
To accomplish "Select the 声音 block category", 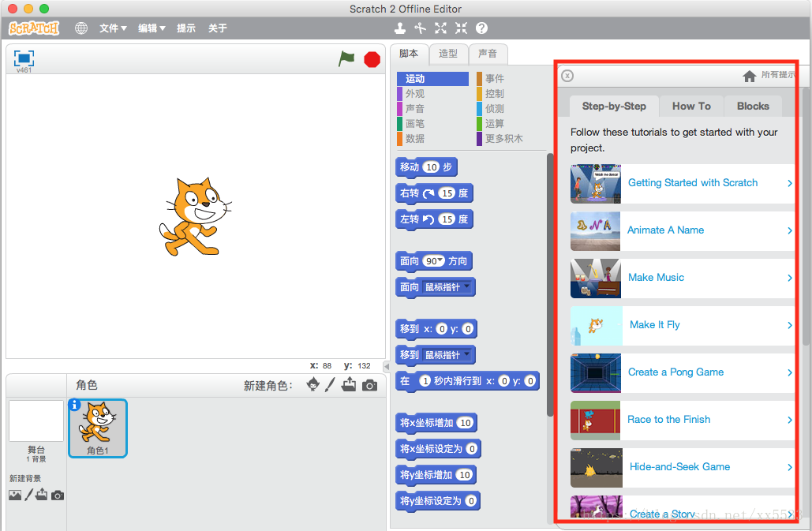I will click(433, 109).
